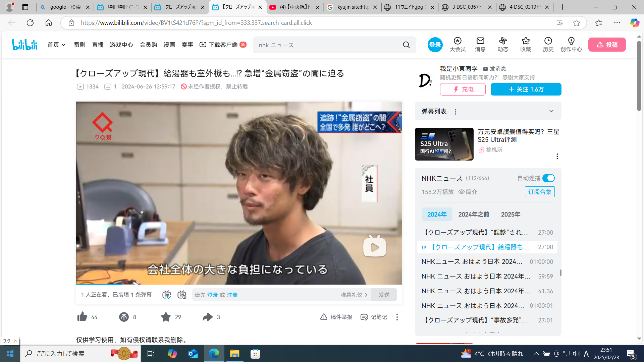Click the thumbs-up like icon
644x362 pixels.
[82, 317]
